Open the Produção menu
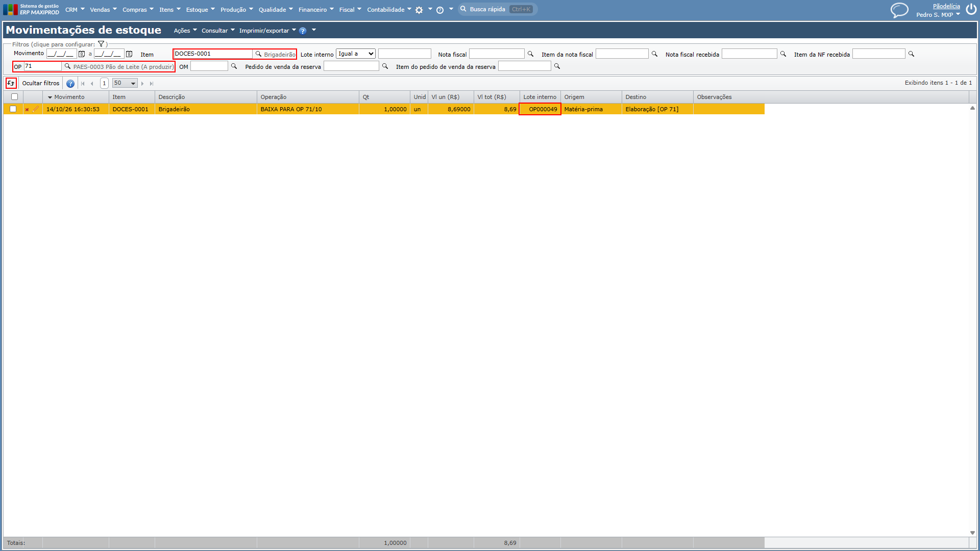980x551 pixels. (236, 10)
